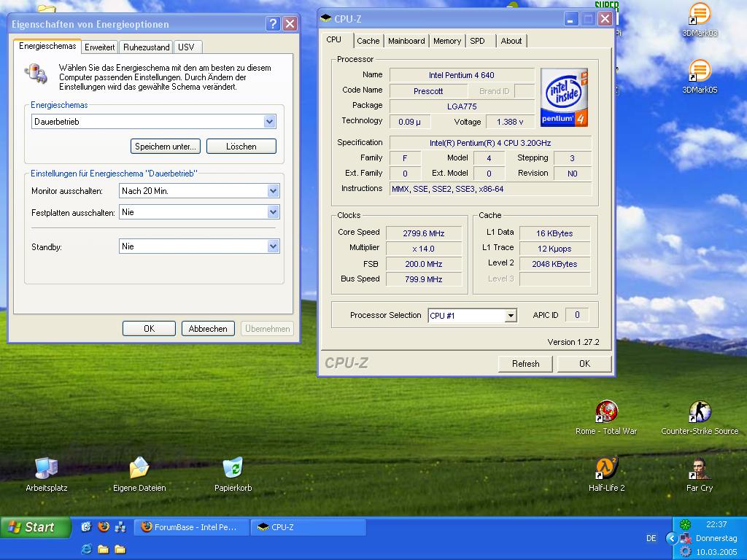Switch to the About tab in CPU-Z

click(x=511, y=41)
